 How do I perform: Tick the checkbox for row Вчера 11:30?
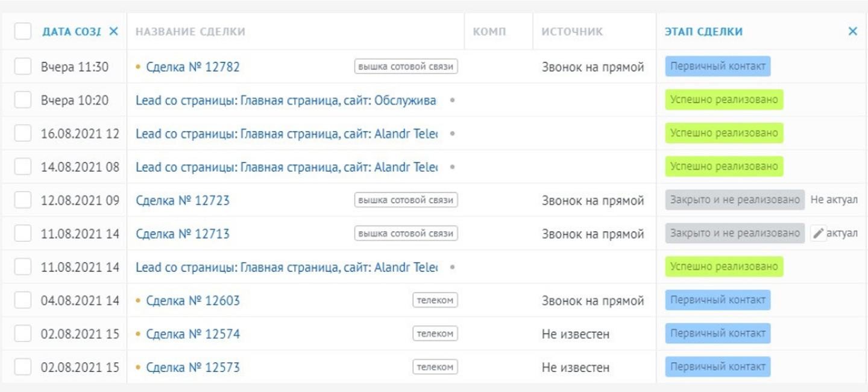click(x=23, y=66)
